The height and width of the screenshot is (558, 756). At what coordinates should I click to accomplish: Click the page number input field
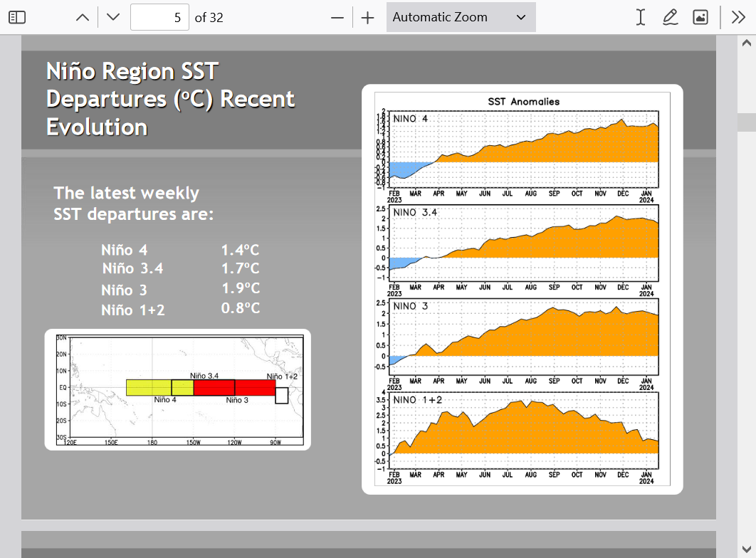tap(159, 17)
